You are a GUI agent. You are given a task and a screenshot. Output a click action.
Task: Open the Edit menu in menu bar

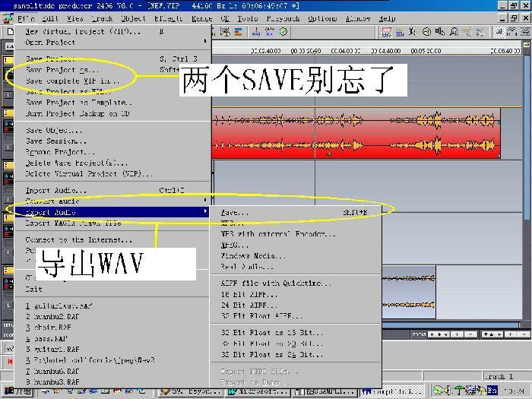(50, 18)
